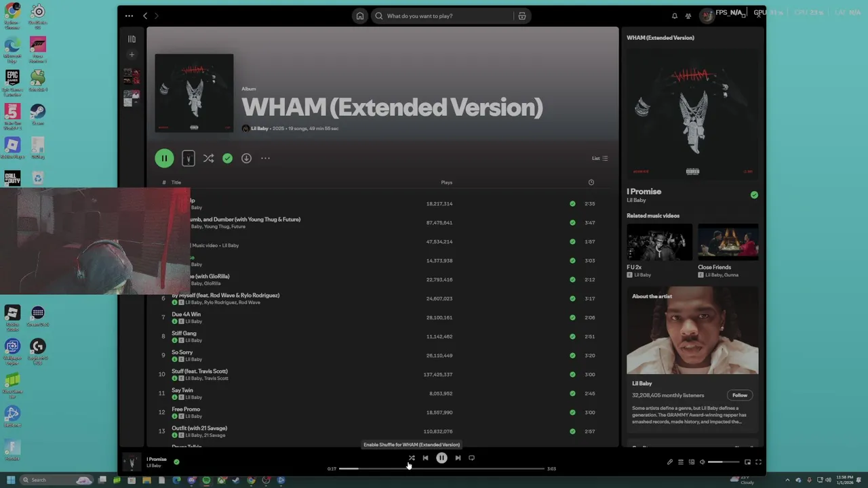This screenshot has height=488, width=868.
Task: Click the volume slider
Action: [x=724, y=462]
